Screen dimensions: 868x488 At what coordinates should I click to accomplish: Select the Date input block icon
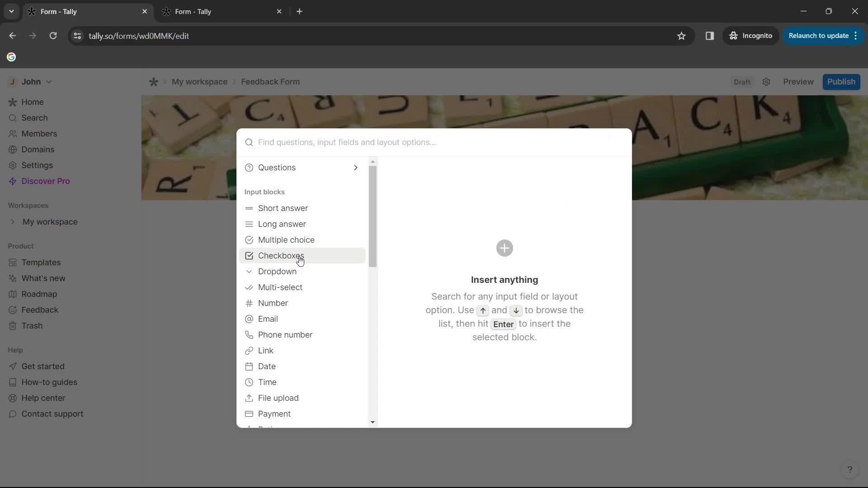click(x=250, y=366)
